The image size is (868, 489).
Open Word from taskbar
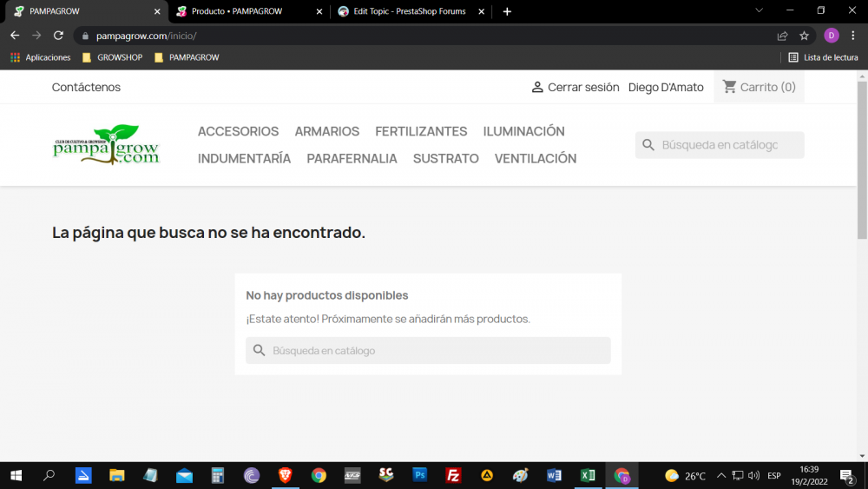click(x=554, y=475)
